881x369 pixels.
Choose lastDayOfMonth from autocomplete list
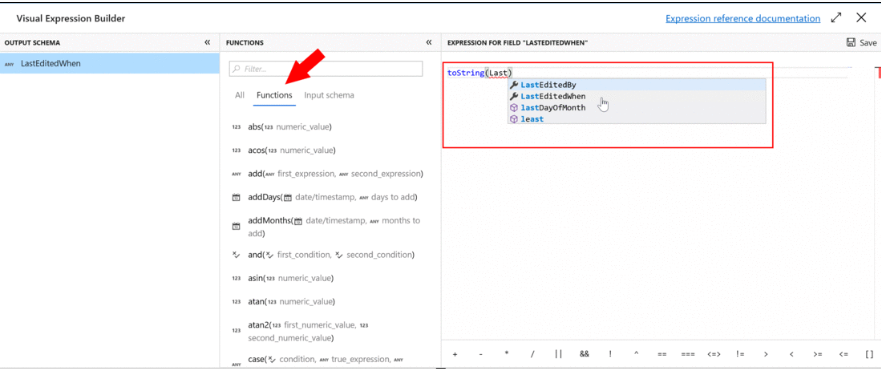(x=636, y=107)
